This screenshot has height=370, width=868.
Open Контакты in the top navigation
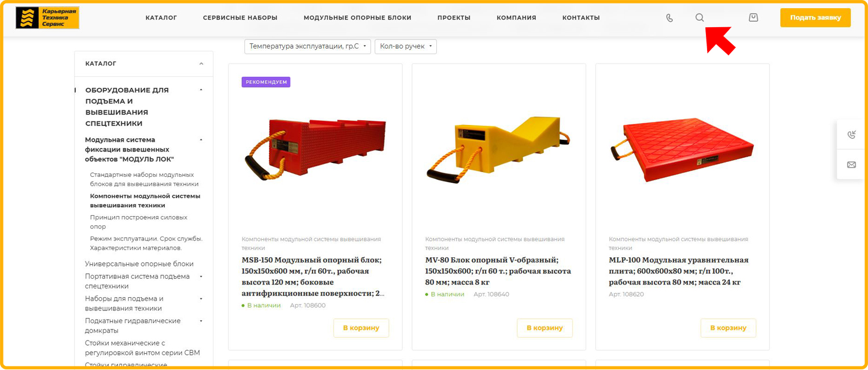[x=581, y=18]
